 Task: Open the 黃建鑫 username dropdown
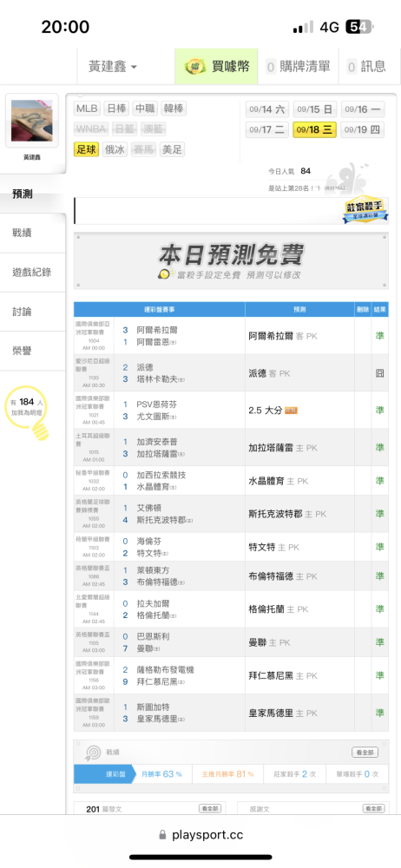click(113, 67)
